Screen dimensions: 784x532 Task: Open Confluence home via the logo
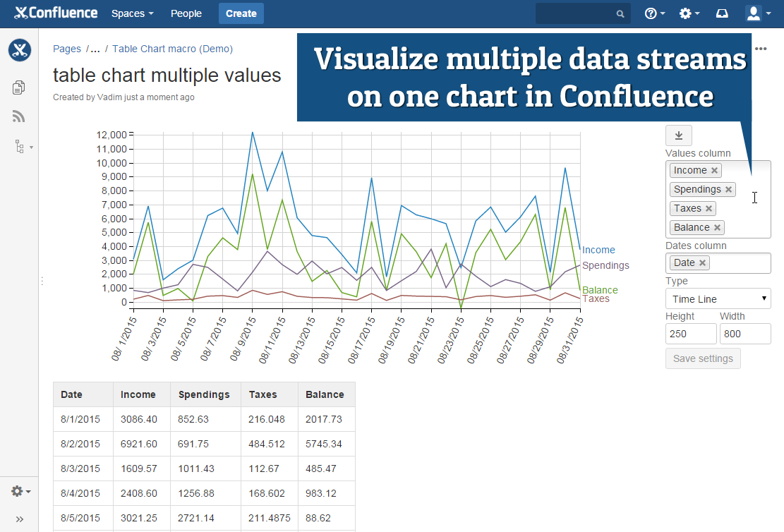[55, 13]
